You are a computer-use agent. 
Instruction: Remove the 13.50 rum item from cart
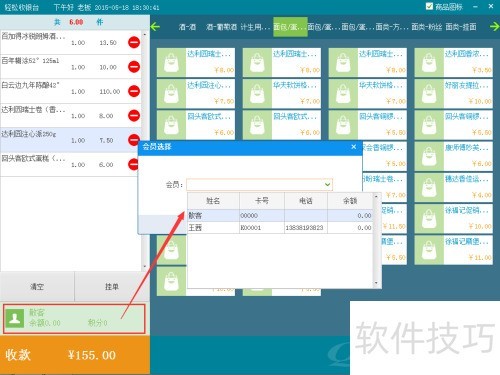(x=134, y=42)
